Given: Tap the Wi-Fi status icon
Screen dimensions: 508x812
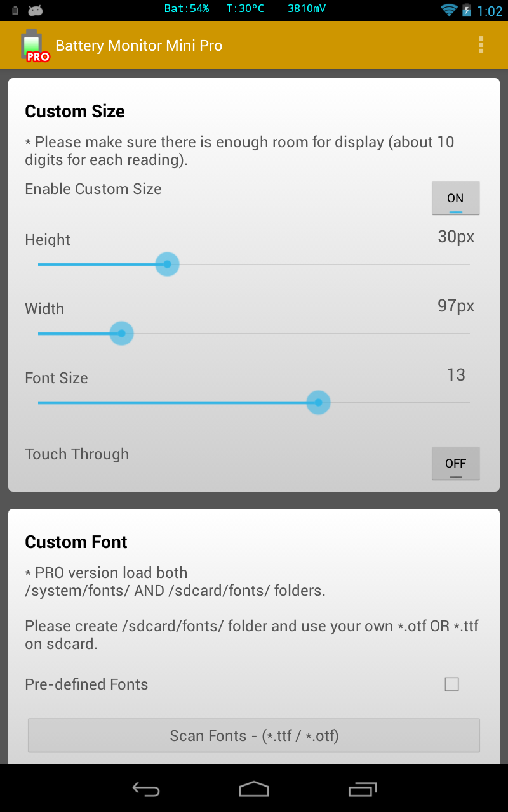Looking at the screenshot, I should pyautogui.click(x=449, y=10).
